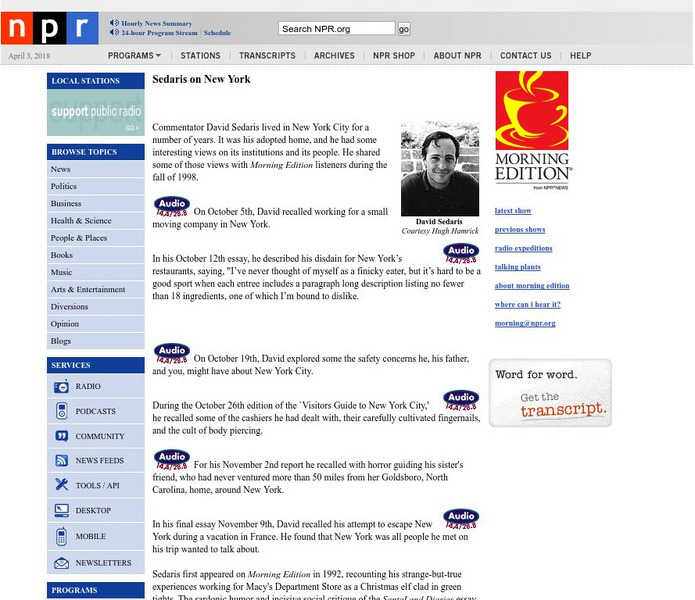Click the Search NPR.org input field
Image resolution: width=695 pixels, height=600 pixels.
(337, 29)
